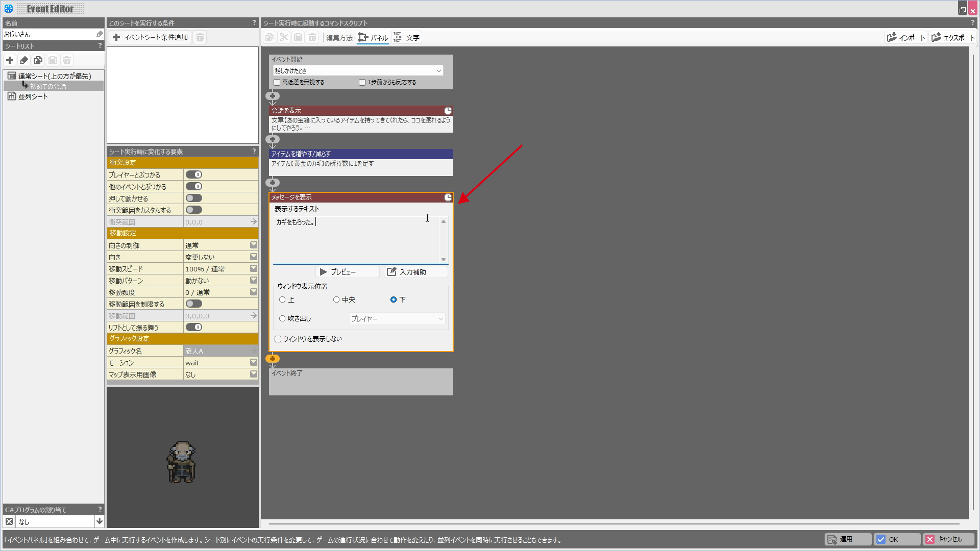
Task: Toggle 他のイベントとぶつかる switch
Action: click(x=194, y=186)
